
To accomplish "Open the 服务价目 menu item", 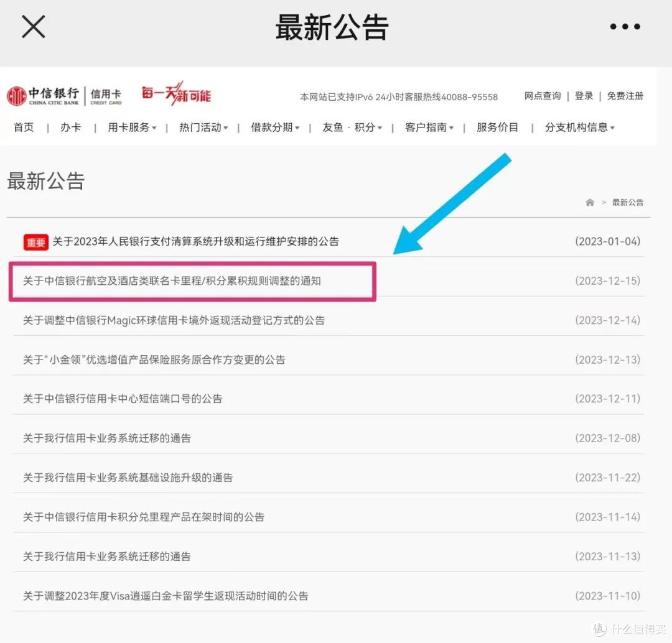I will [x=497, y=127].
